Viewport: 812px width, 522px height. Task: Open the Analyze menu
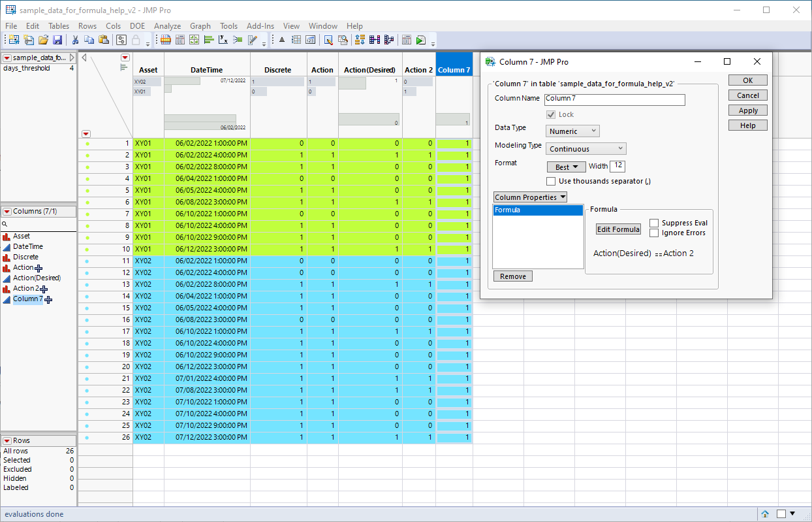(x=167, y=26)
